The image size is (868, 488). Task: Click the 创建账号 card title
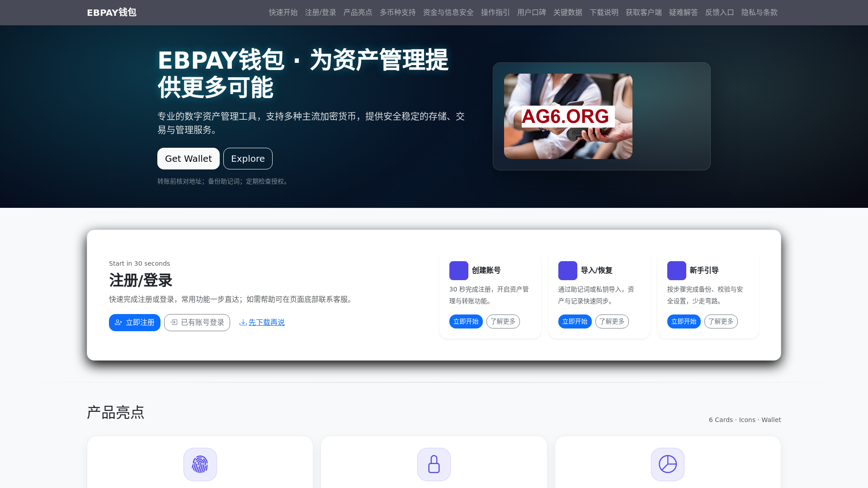pos(486,271)
